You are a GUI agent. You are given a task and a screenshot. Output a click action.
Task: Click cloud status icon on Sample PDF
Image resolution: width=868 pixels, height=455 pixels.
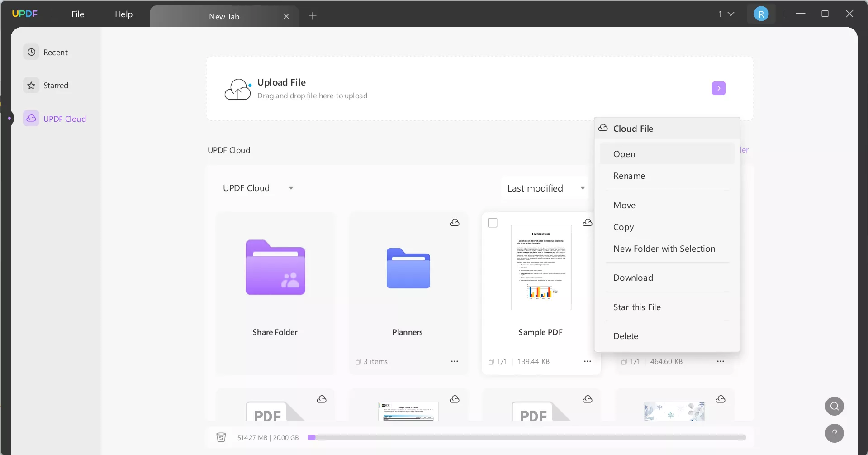588,222
